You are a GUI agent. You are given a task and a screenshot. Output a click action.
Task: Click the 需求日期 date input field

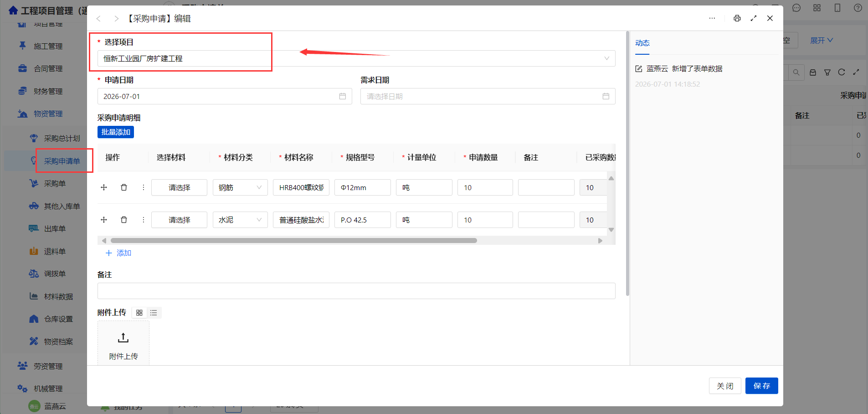[x=488, y=96]
